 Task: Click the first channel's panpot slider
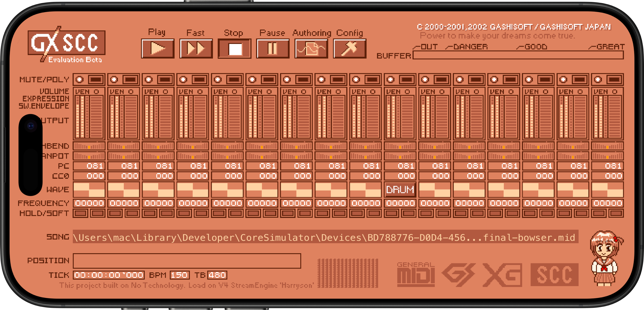[89, 156]
